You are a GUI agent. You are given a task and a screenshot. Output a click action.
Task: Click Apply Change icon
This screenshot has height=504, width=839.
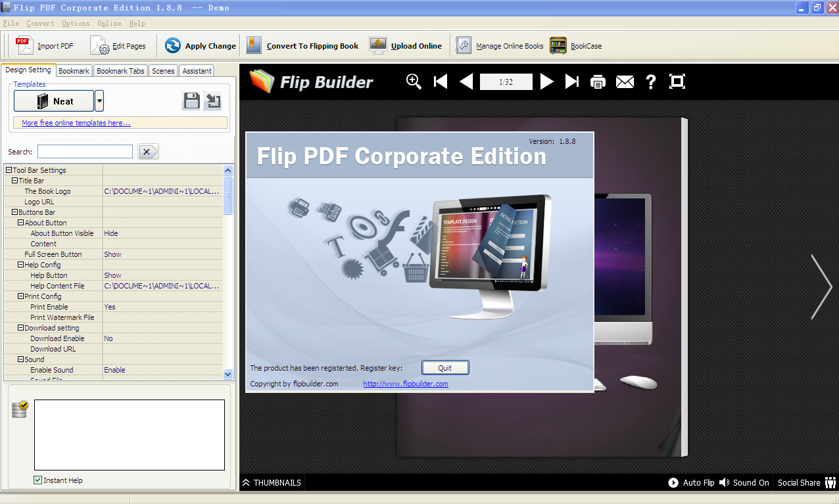[x=173, y=45]
